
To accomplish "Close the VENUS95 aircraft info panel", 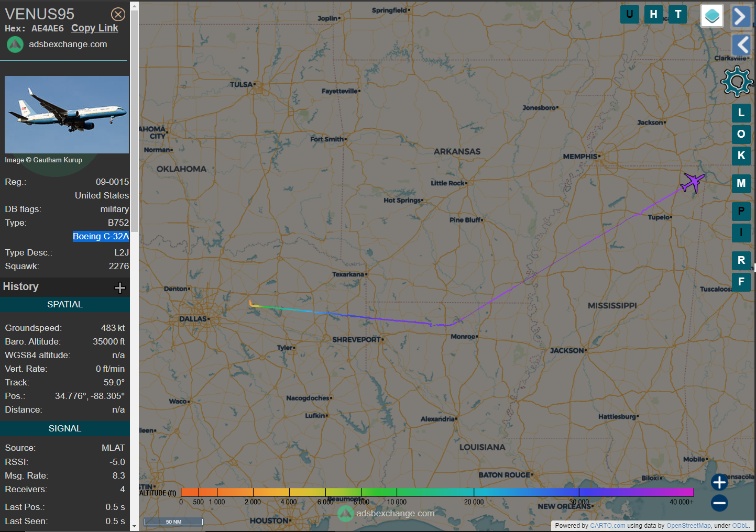I will pyautogui.click(x=118, y=14).
